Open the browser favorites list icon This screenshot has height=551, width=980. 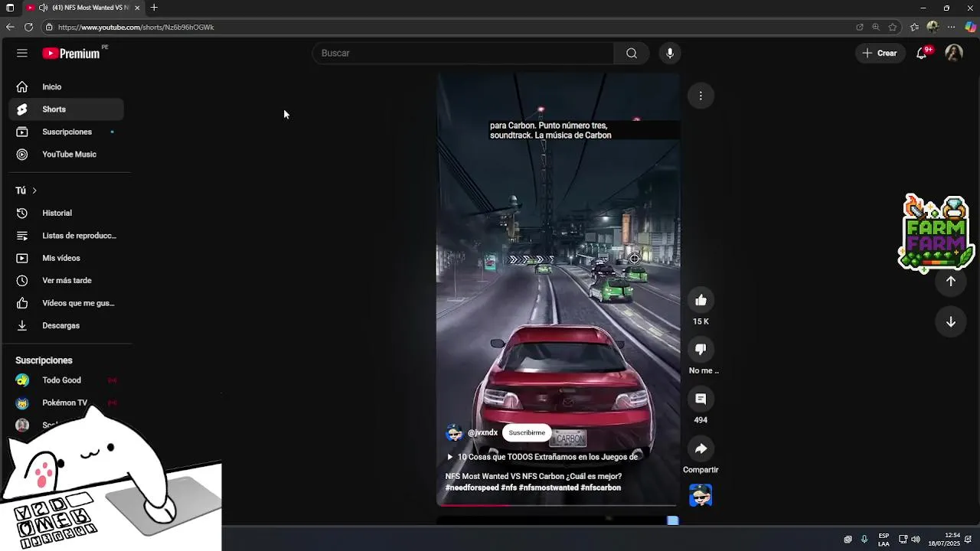tap(914, 27)
